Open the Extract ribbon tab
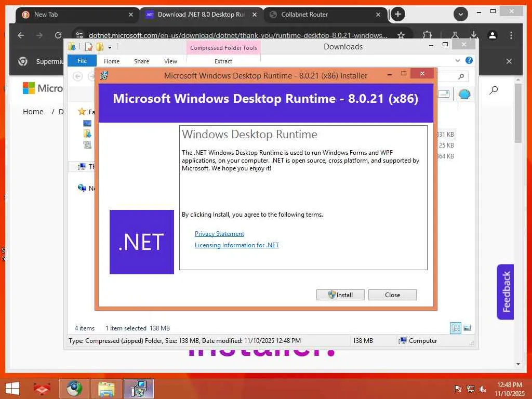The image size is (532, 399). click(223, 61)
